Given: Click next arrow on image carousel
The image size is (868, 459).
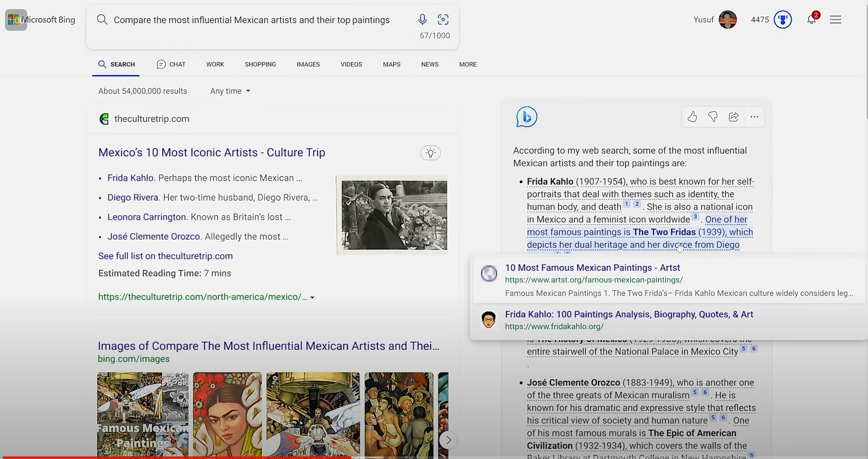Looking at the screenshot, I should [448, 440].
